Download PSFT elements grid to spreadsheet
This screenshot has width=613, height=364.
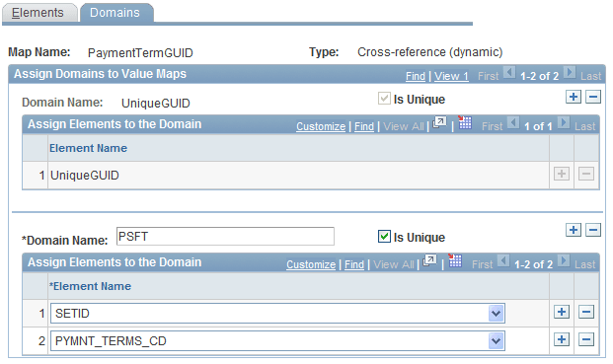455,260
